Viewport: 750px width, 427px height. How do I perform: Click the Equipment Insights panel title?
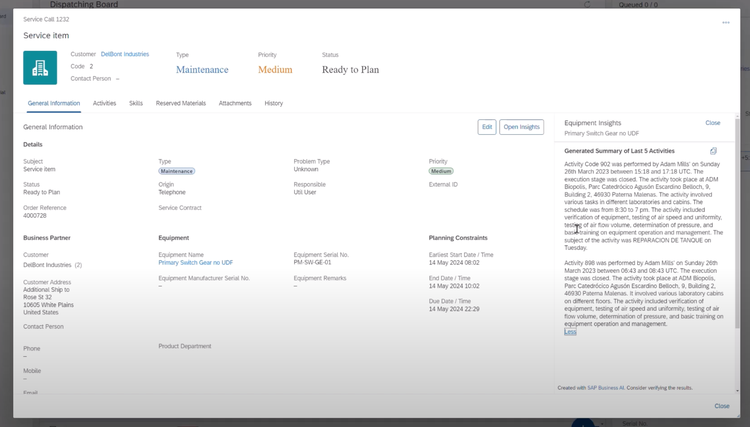click(x=593, y=123)
